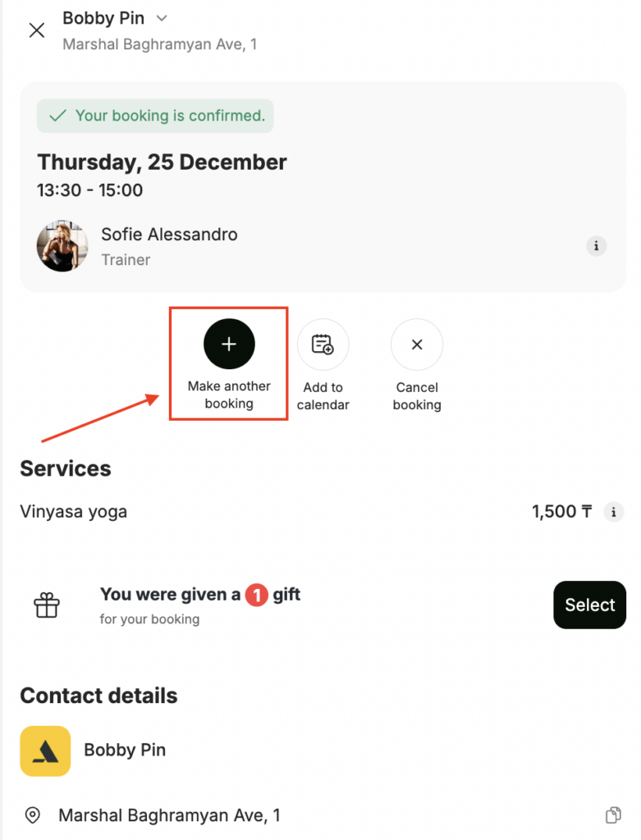Close the booking confirmation panel

coord(37,31)
